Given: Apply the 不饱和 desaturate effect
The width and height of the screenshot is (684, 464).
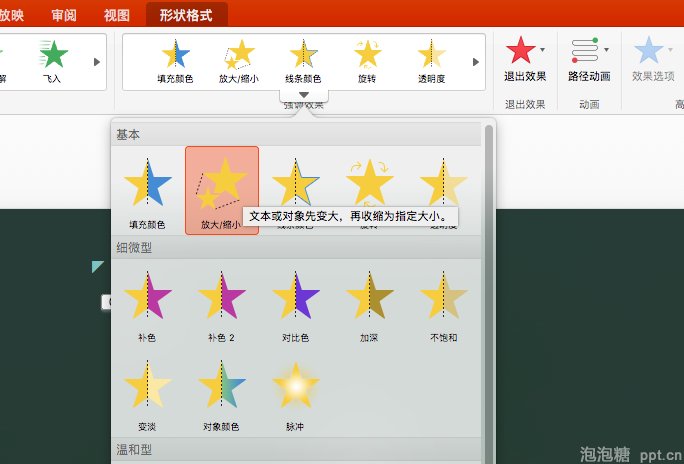Looking at the screenshot, I should 443,303.
